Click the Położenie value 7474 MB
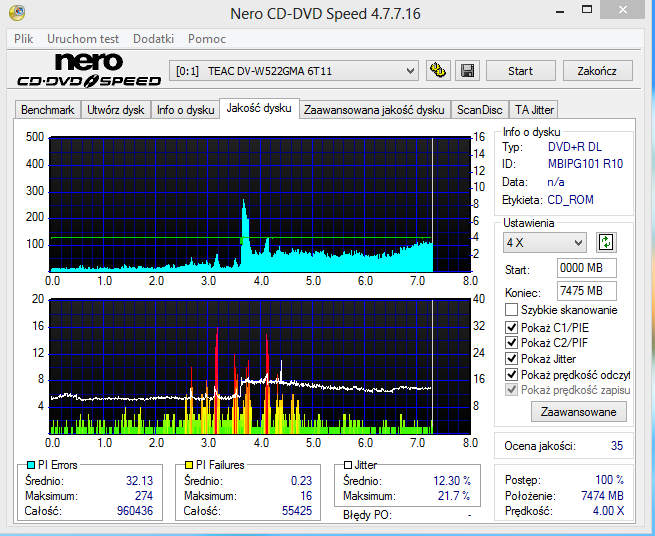This screenshot has height=536, width=655. point(602,496)
